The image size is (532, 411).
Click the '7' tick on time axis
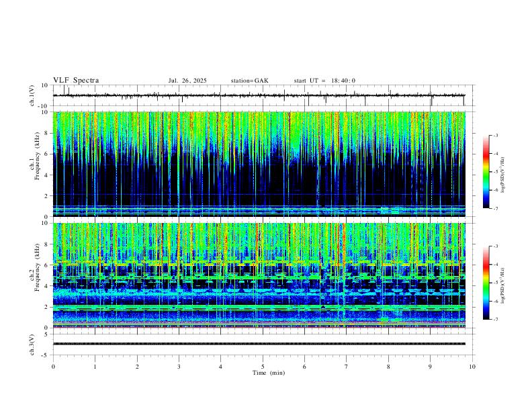pos(347,367)
